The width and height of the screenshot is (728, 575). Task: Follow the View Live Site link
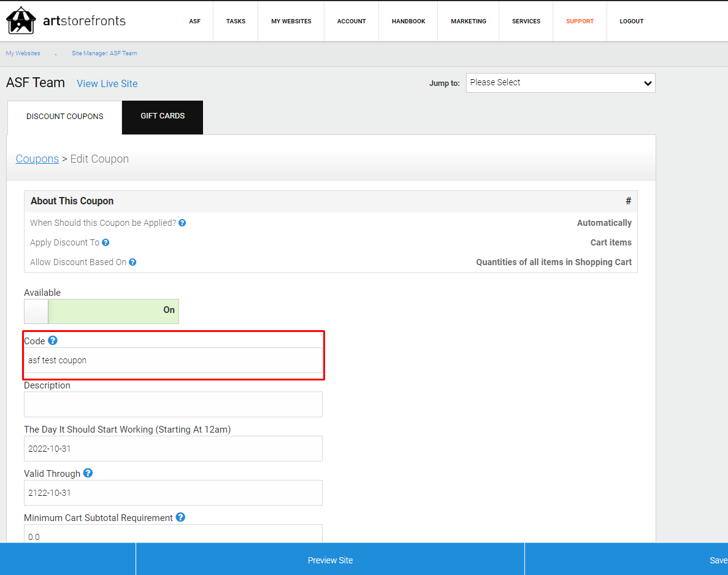click(x=107, y=83)
